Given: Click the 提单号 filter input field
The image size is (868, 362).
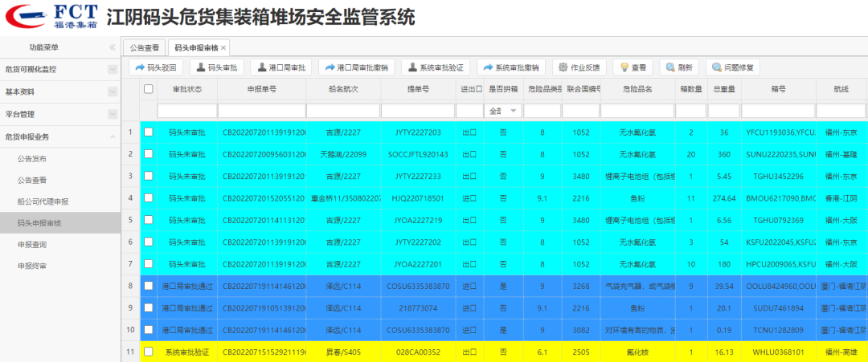Looking at the screenshot, I should pyautogui.click(x=418, y=111).
